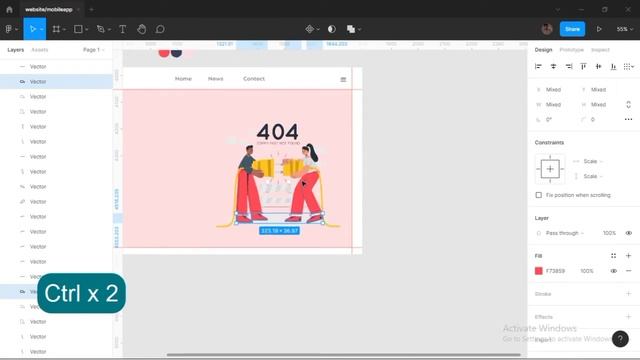640x360 pixels.
Task: Click the hamburger menu in canvas design
Action: click(343, 80)
